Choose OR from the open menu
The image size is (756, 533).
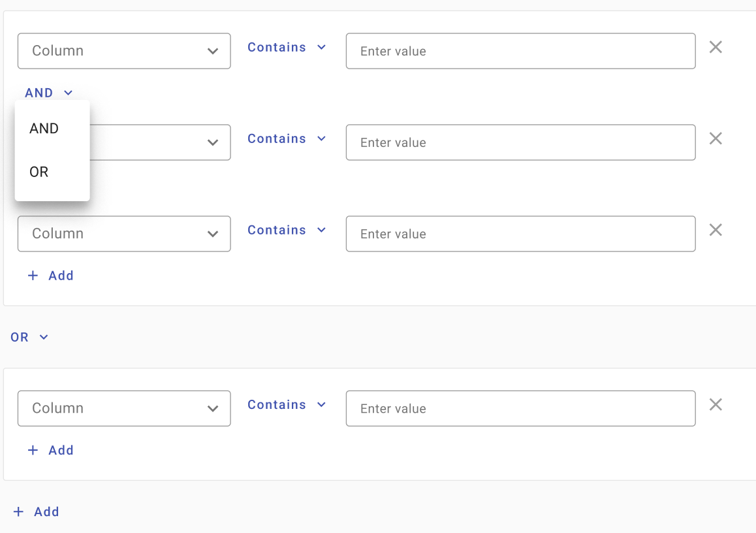tap(52, 172)
